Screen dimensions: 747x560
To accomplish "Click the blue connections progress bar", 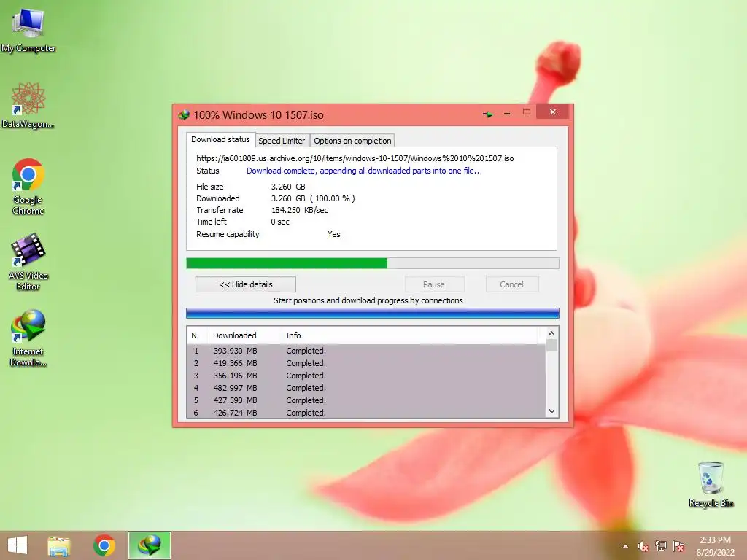I will 373,313.
